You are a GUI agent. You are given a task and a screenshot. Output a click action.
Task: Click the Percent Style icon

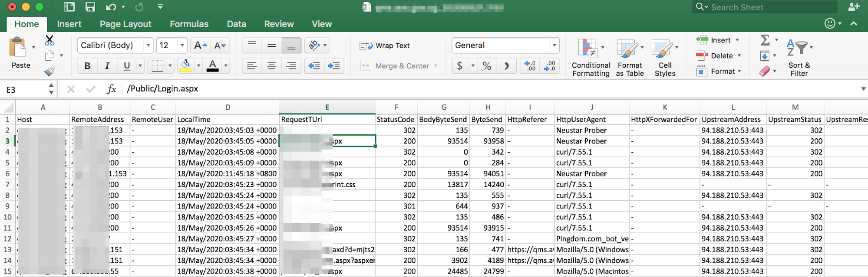[487, 66]
